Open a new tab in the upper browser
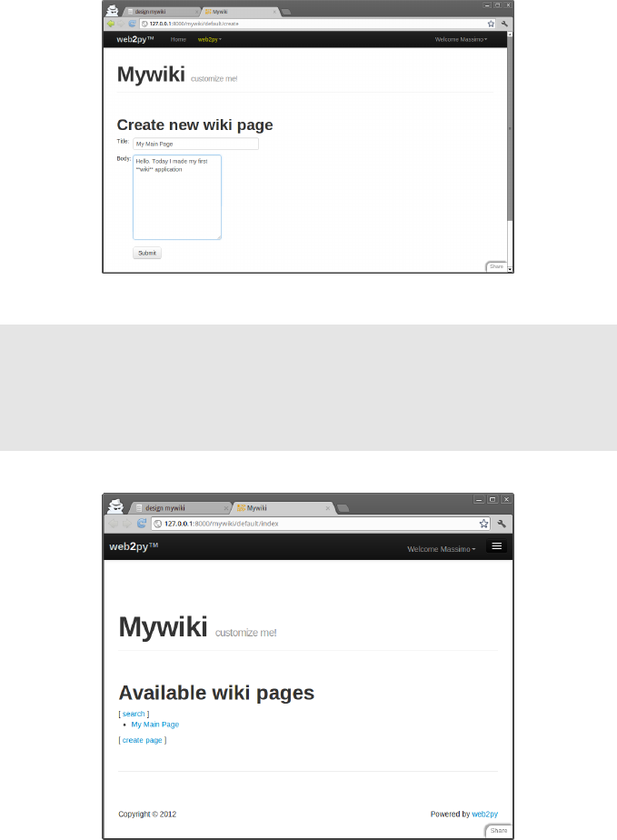This screenshot has width=617, height=840. (x=286, y=12)
